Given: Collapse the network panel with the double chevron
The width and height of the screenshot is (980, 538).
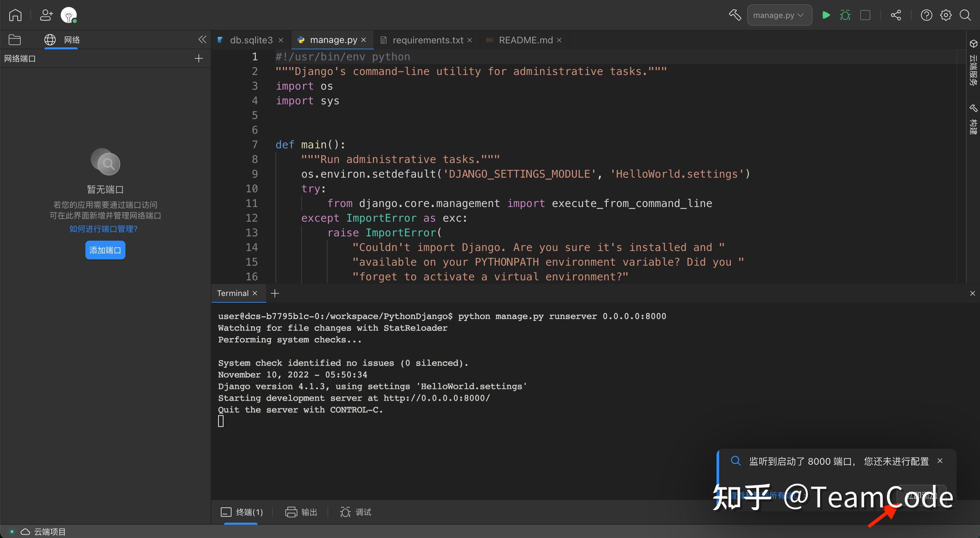Looking at the screenshot, I should tap(202, 39).
